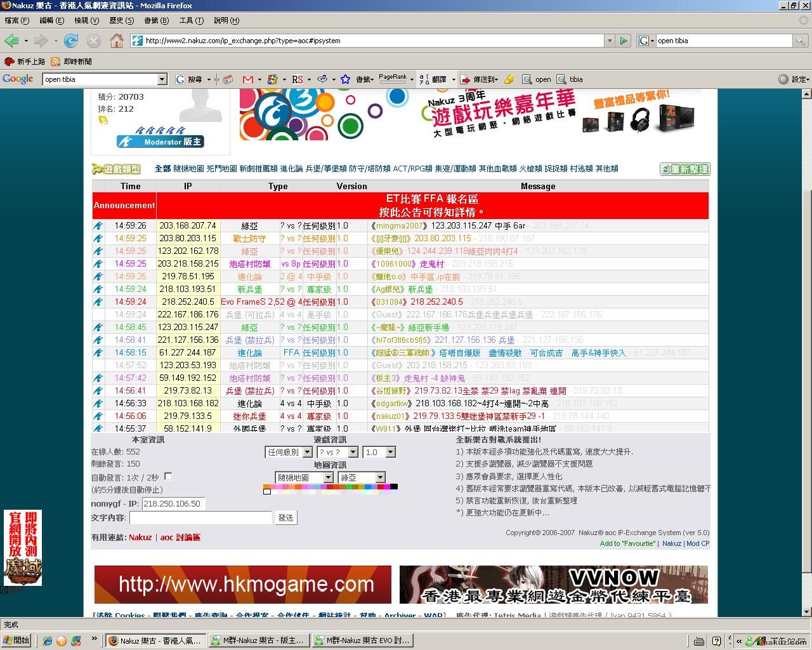
Task: Open the '? vs ?' players dropdown
Action: point(338,452)
